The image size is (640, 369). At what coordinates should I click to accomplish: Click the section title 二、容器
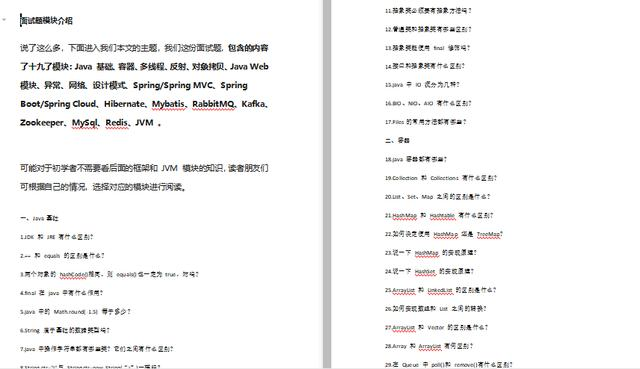tap(397, 140)
